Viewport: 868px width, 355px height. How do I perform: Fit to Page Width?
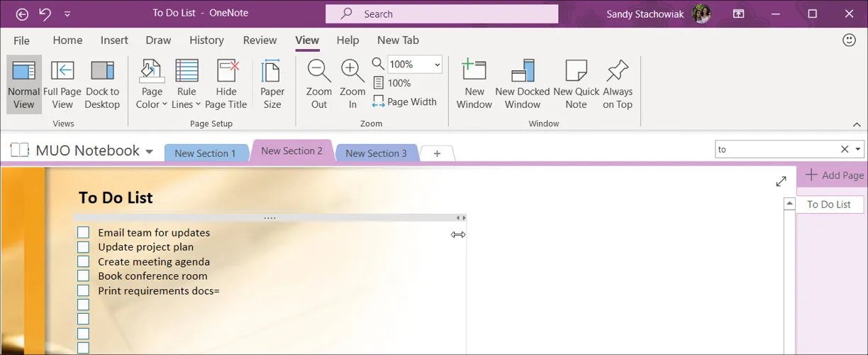(405, 102)
